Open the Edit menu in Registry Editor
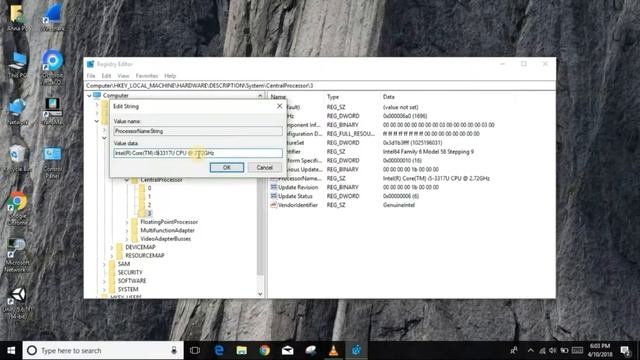This screenshot has height=360, width=640. pyautogui.click(x=106, y=76)
